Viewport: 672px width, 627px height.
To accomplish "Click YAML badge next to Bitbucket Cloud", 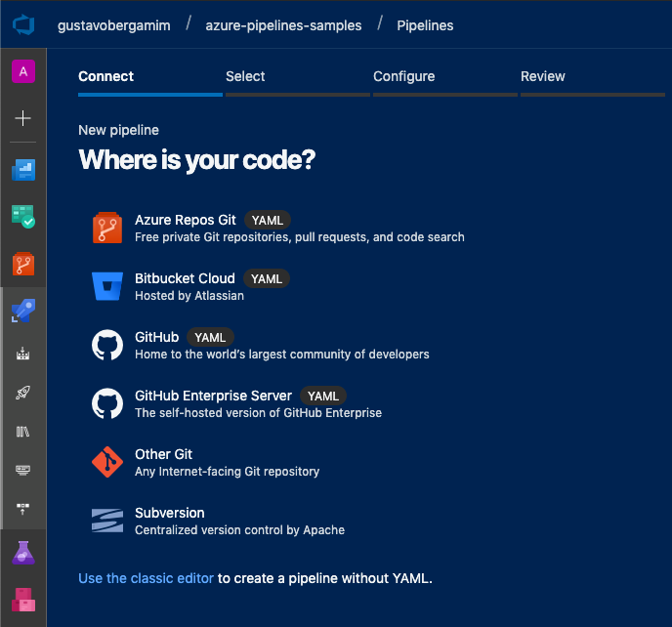I will (267, 279).
